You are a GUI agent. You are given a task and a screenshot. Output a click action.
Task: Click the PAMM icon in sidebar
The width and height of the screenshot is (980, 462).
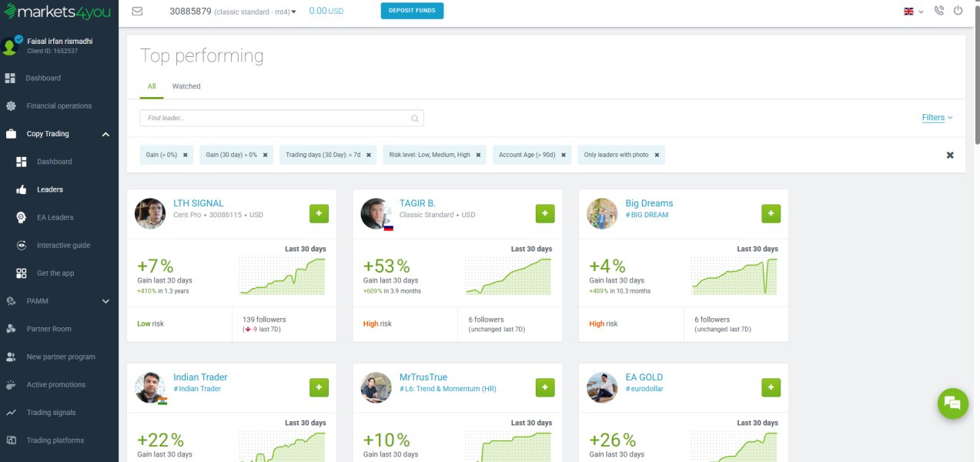[11, 301]
